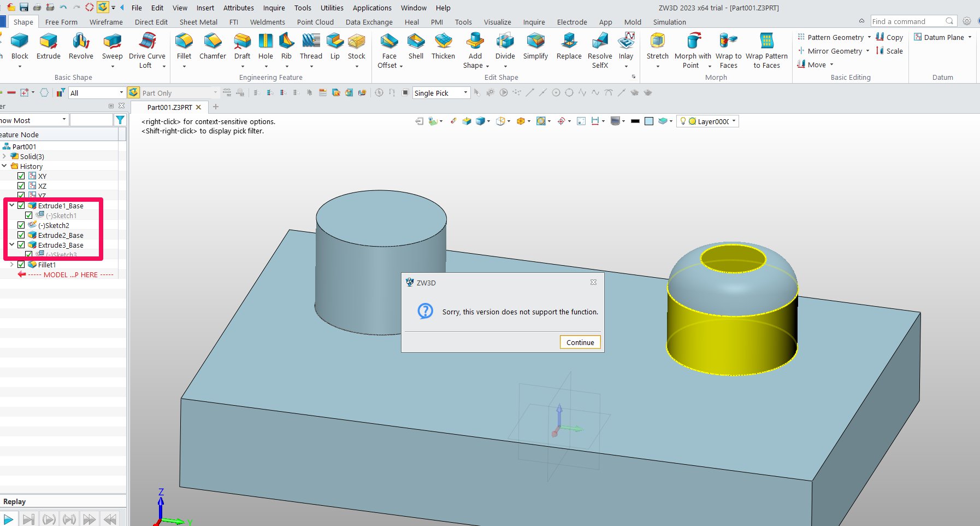Open the Inquire menu
The height and width of the screenshot is (526, 980).
coord(274,8)
